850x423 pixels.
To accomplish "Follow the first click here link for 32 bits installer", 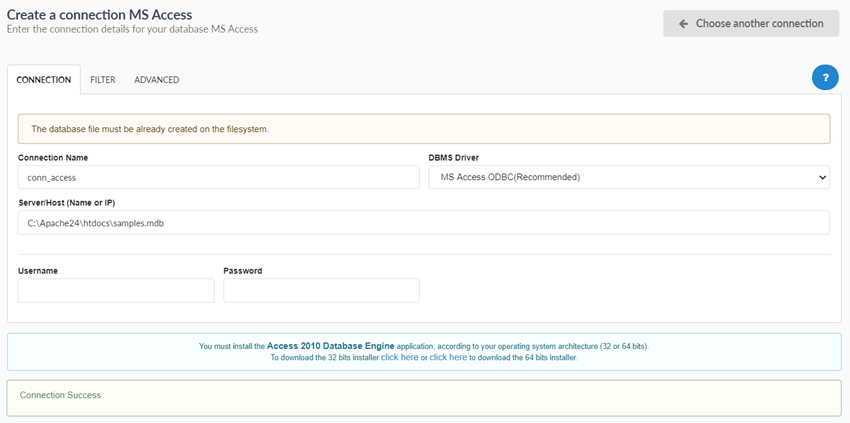I will [x=399, y=357].
